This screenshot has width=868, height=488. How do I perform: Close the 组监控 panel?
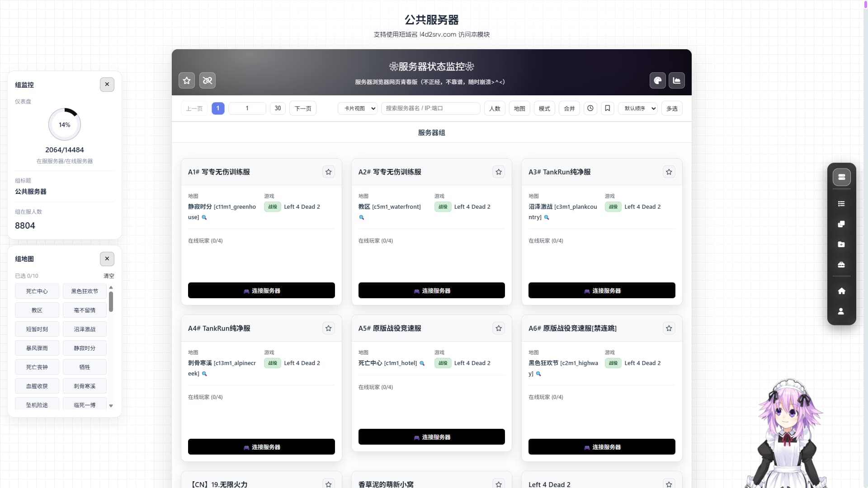tap(107, 84)
